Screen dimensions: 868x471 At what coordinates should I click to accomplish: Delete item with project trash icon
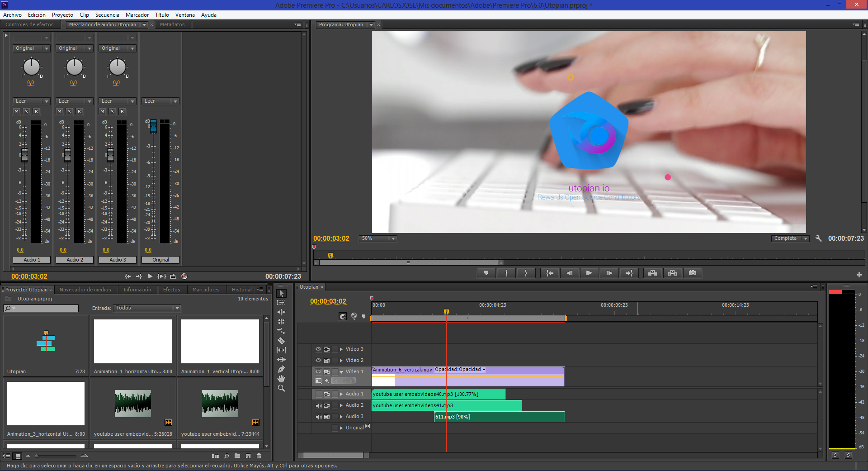[259, 456]
